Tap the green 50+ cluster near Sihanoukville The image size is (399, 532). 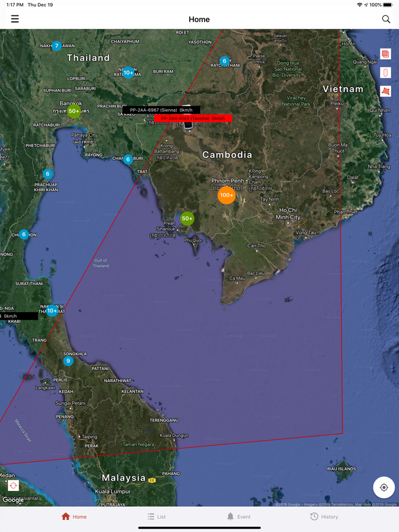pyautogui.click(x=187, y=219)
